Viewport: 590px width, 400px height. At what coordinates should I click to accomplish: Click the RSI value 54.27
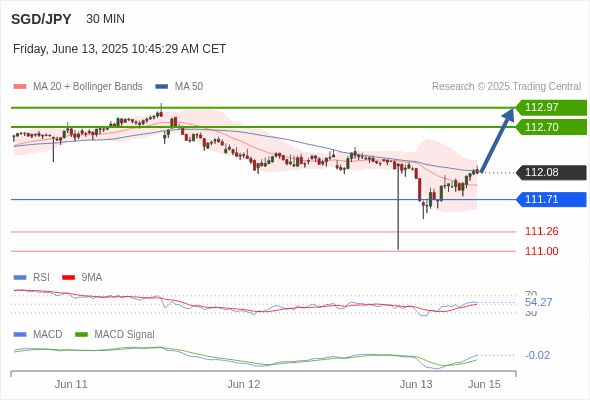tap(538, 302)
